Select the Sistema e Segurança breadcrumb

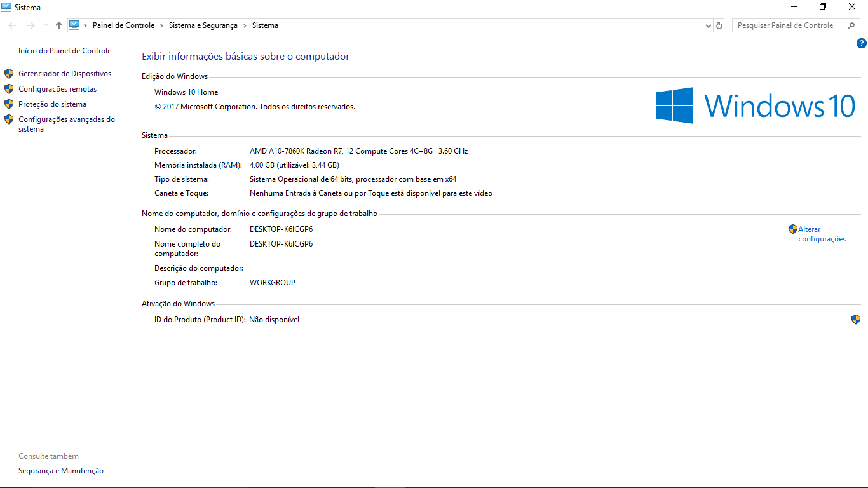(x=203, y=25)
